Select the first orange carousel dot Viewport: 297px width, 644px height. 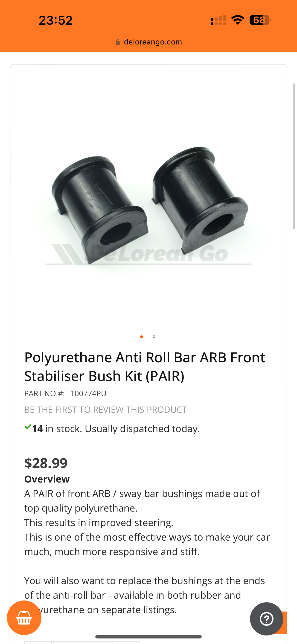click(142, 337)
